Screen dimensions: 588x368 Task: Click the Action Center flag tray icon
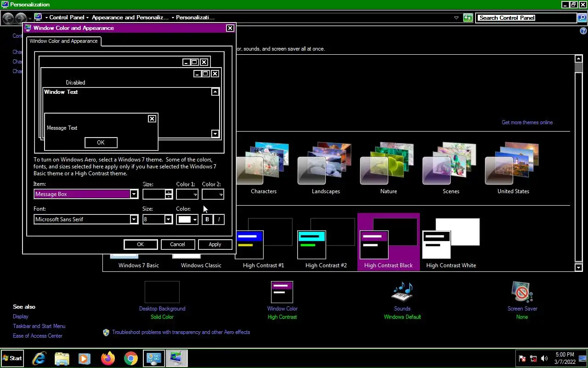(x=522, y=358)
